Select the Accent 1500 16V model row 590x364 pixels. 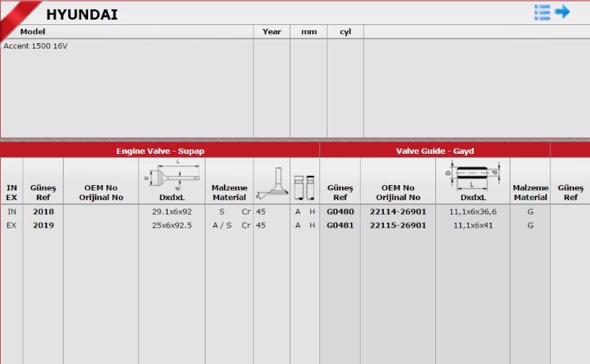[x=36, y=46]
